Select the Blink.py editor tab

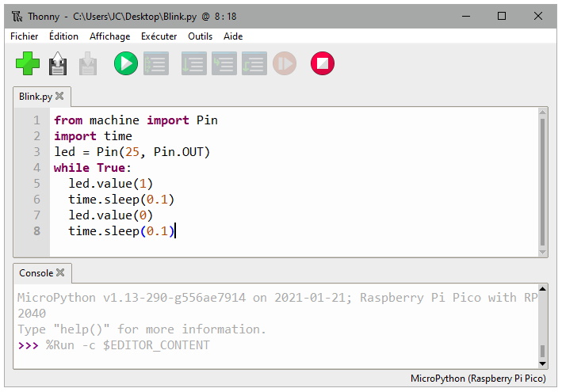[x=35, y=97]
